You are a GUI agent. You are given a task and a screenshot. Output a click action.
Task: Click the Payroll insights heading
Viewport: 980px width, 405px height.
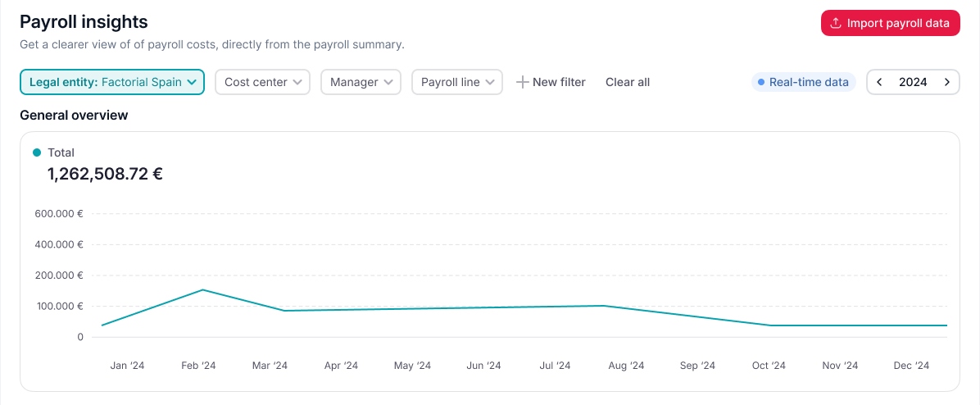coord(84,22)
